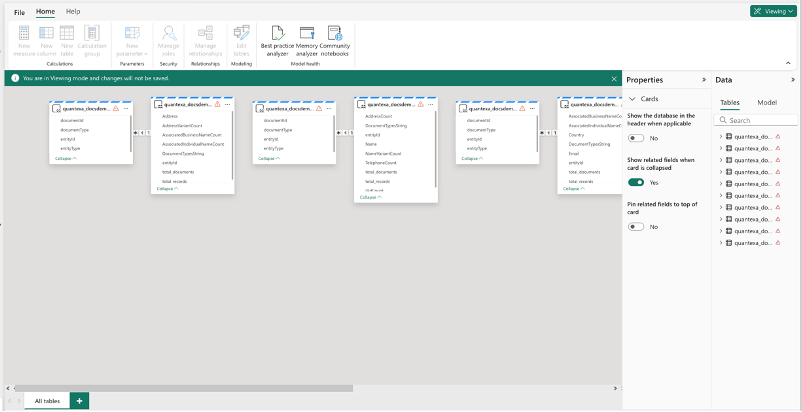Open the Memory analyzer tool
The image size is (802, 412).
(307, 34)
